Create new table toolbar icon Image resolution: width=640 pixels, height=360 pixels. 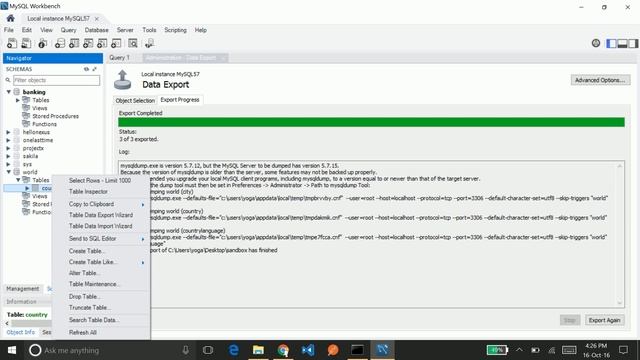[x=74, y=43]
